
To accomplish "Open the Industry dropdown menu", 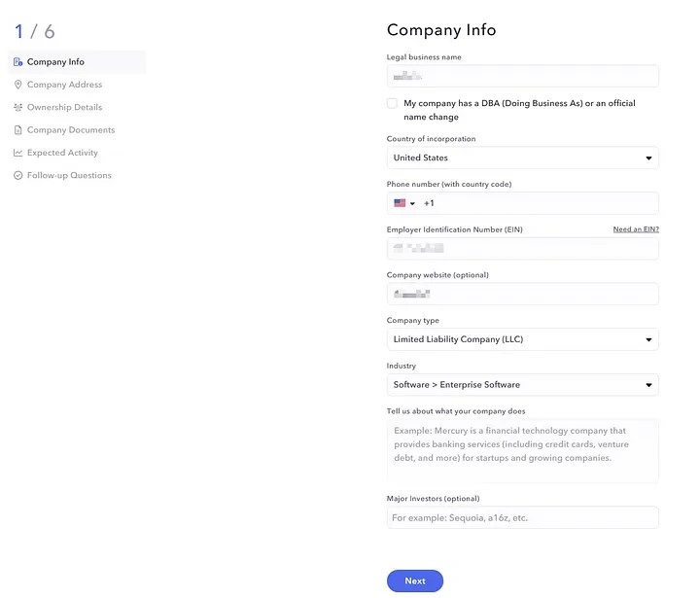I will point(522,385).
